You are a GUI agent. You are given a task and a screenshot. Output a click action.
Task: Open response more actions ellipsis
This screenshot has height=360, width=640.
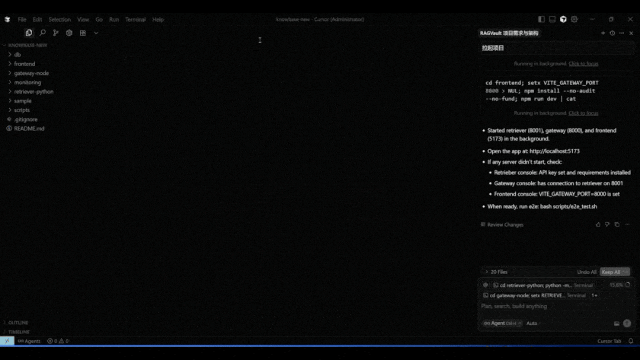[x=627, y=224]
